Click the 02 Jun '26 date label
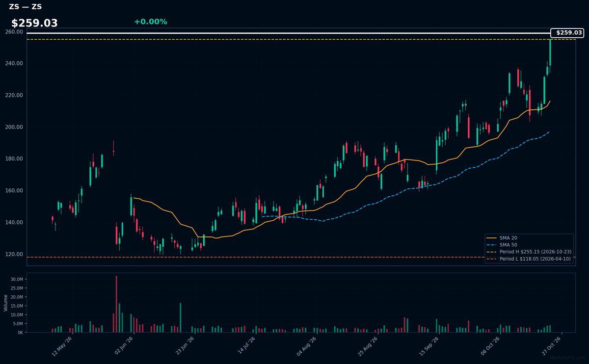589x364 pixels. tap(123, 345)
